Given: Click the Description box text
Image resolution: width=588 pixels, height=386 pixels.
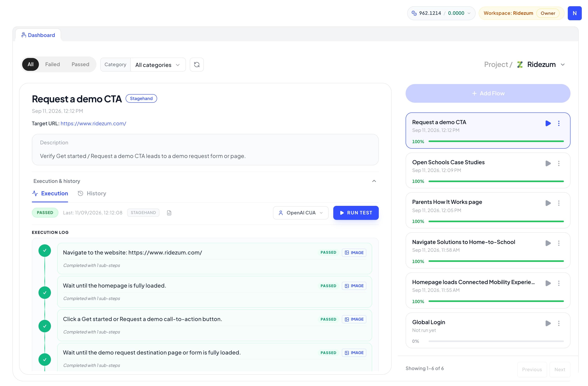Looking at the screenshot, I should (143, 156).
